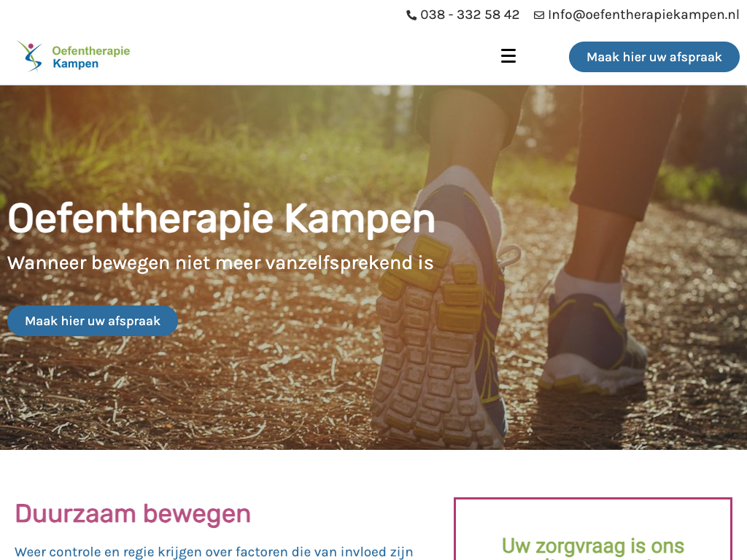
Task: Click the word Kampen in the logo
Action: click(75, 63)
